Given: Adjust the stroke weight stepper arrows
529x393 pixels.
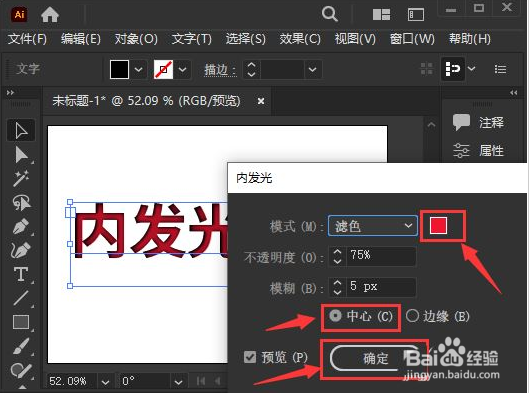Looking at the screenshot, I should pyautogui.click(x=251, y=69).
